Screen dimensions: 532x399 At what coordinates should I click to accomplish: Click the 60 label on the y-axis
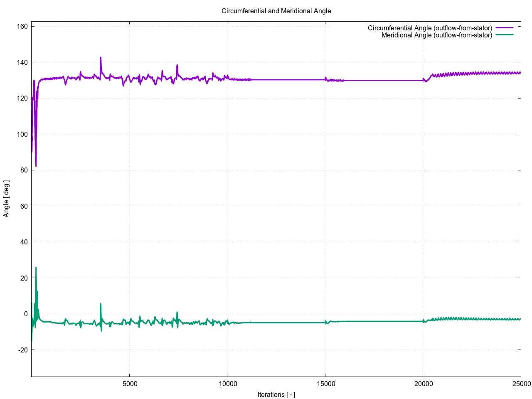click(24, 206)
